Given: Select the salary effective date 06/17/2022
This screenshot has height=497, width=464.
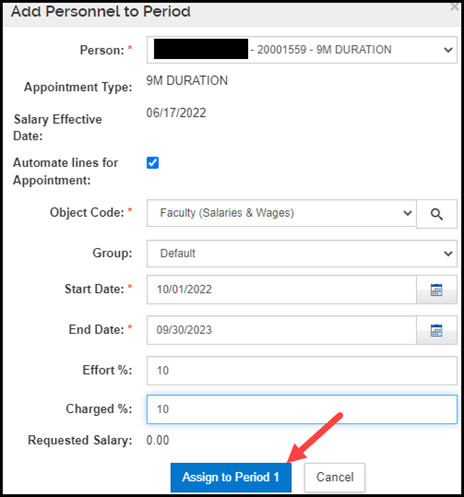Looking at the screenshot, I should pyautogui.click(x=176, y=113).
